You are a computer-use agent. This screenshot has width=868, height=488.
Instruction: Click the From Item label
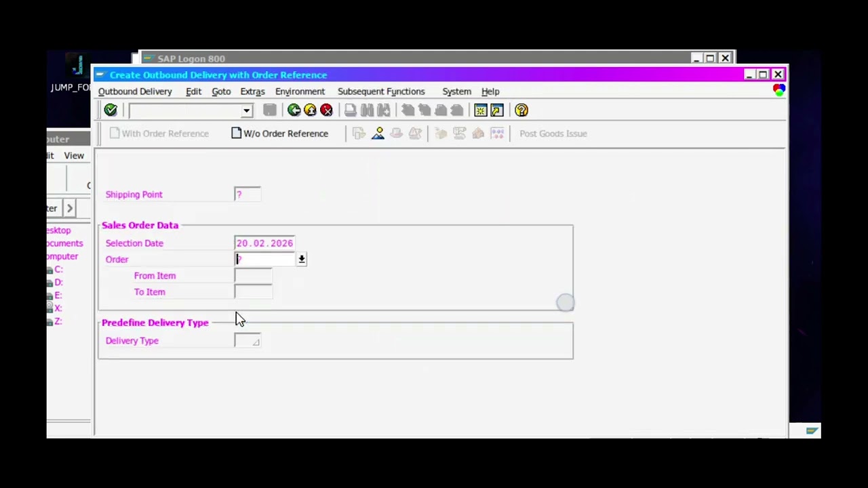[155, 276]
